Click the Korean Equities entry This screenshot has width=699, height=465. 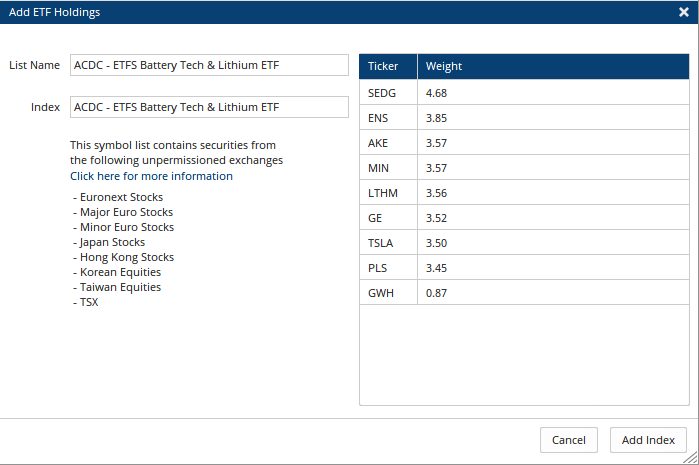coord(117,272)
